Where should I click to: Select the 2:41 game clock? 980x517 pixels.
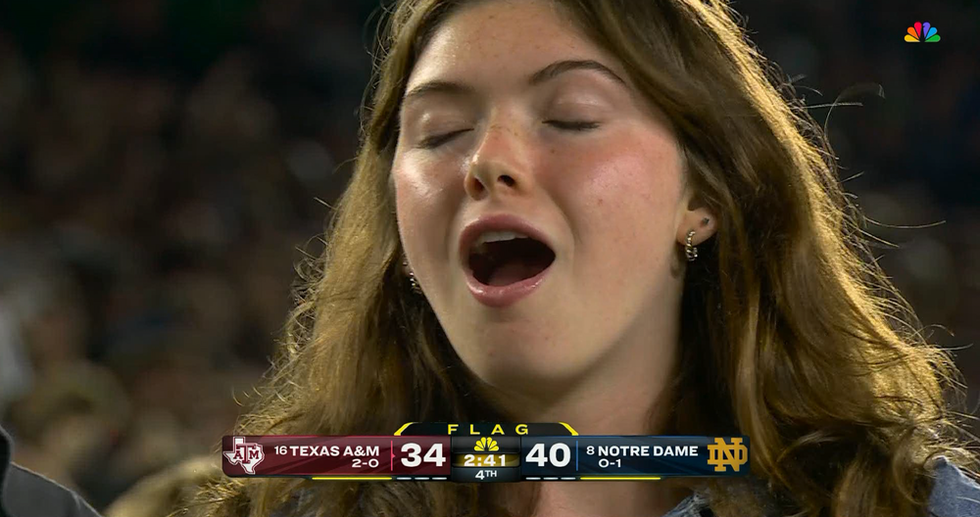click(485, 461)
